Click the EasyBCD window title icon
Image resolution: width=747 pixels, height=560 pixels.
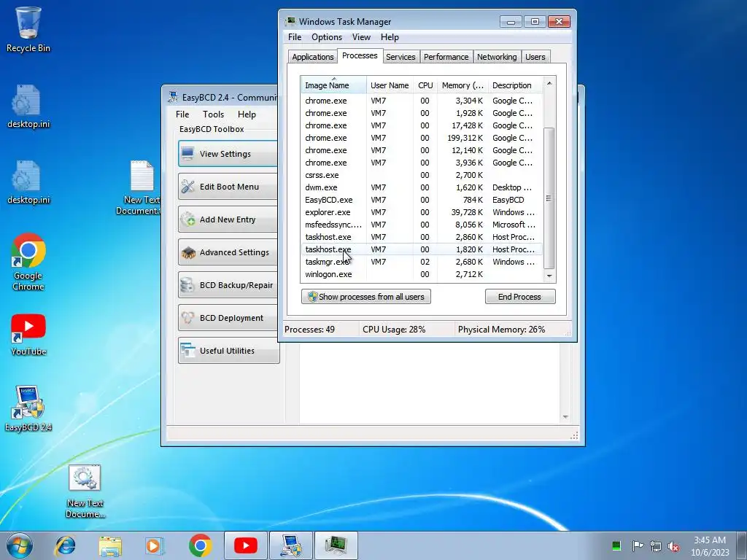coord(173,97)
